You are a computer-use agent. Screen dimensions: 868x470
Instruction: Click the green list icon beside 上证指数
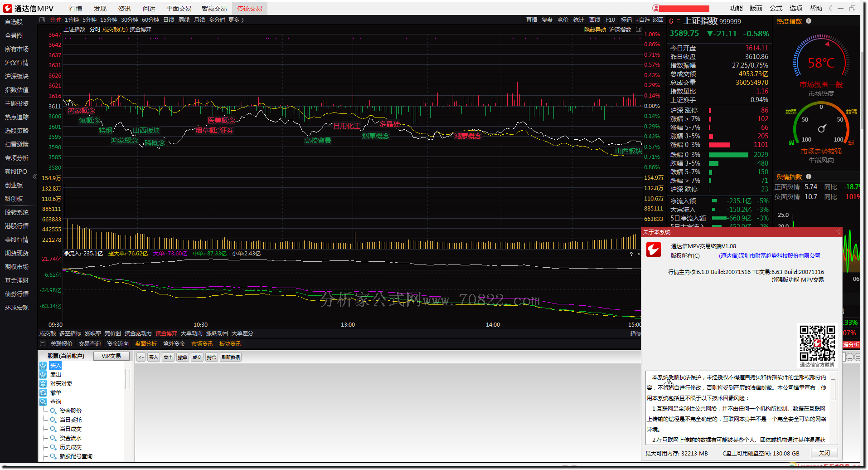click(679, 21)
